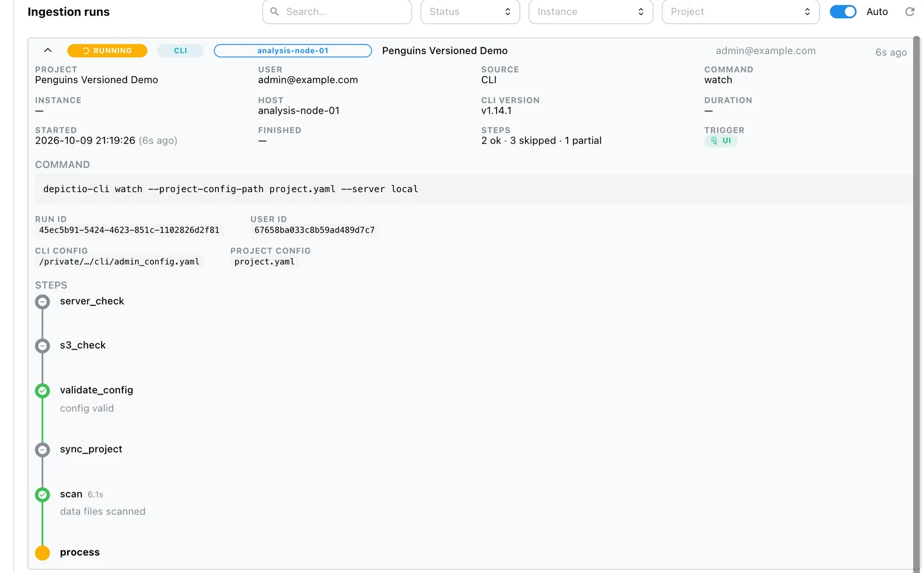
Task: Click the project.yaml project config value
Action: click(x=264, y=262)
